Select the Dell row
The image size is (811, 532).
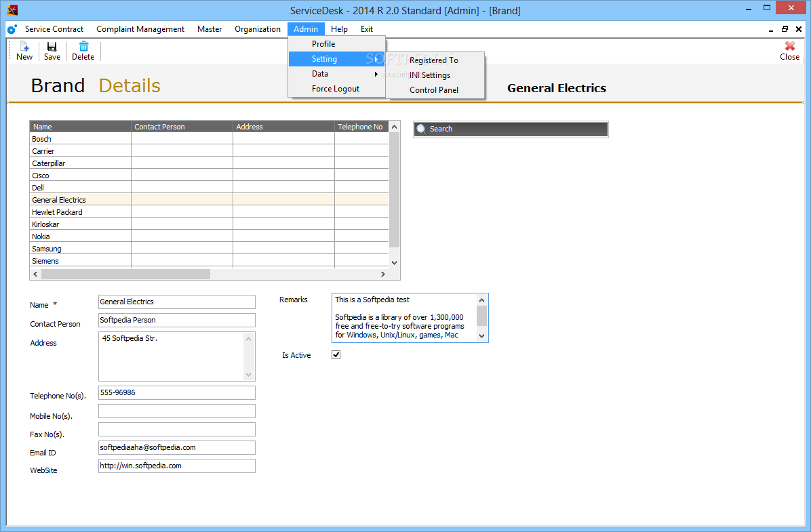tap(210, 188)
